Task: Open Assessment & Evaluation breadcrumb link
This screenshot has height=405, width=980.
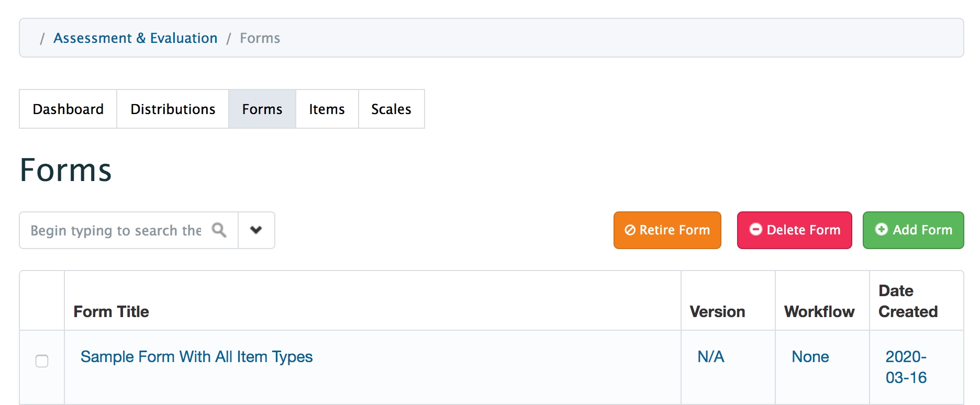Action: (x=135, y=38)
